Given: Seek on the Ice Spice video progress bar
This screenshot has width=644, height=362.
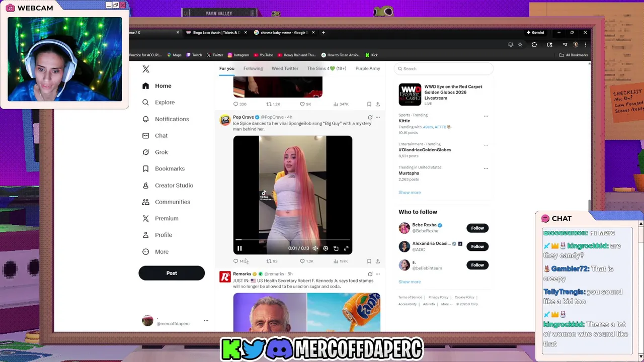Looking at the screenshot, I should point(293,240).
